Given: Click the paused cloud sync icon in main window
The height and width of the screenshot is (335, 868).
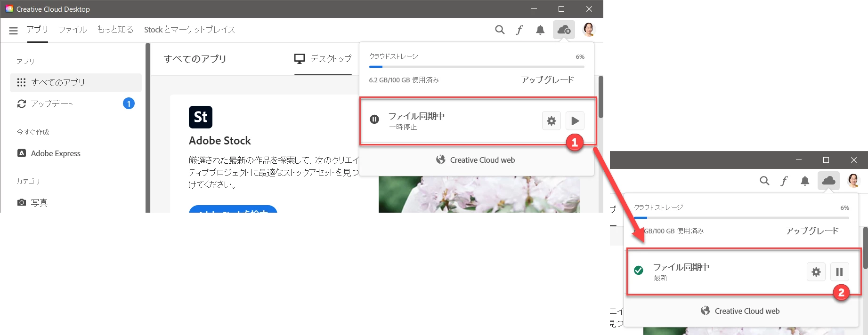Looking at the screenshot, I should coord(564,30).
